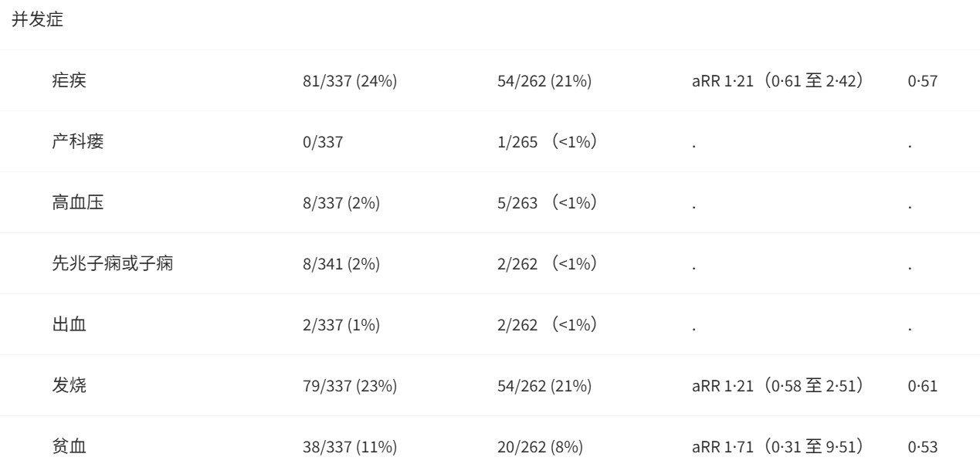Screen dimensions: 980x464
Task: Click the p-value 0·61
Action: pos(923,387)
